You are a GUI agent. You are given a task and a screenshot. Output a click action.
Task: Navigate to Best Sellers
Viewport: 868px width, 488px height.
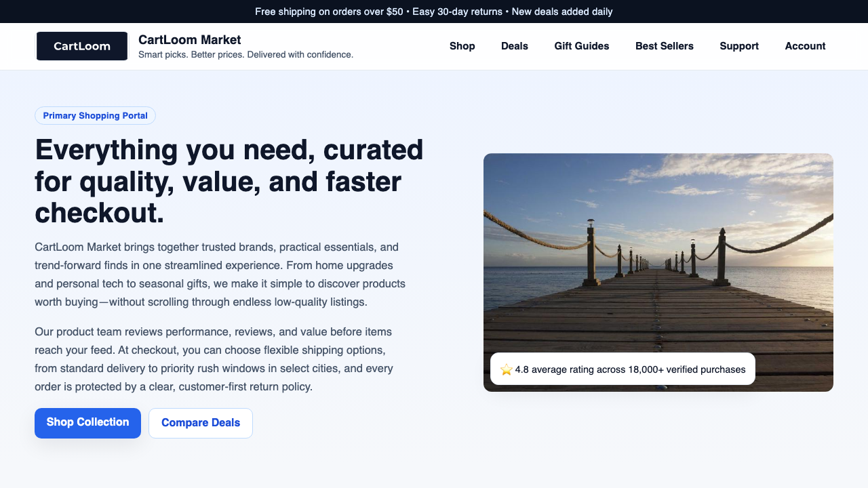[x=665, y=46]
